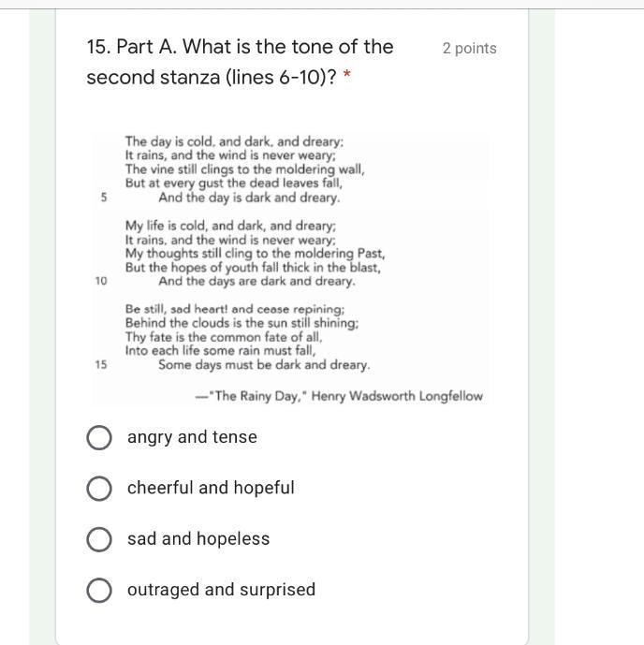
Task: Click the line 'And the days are dark and dreary'
Action: 256,282
